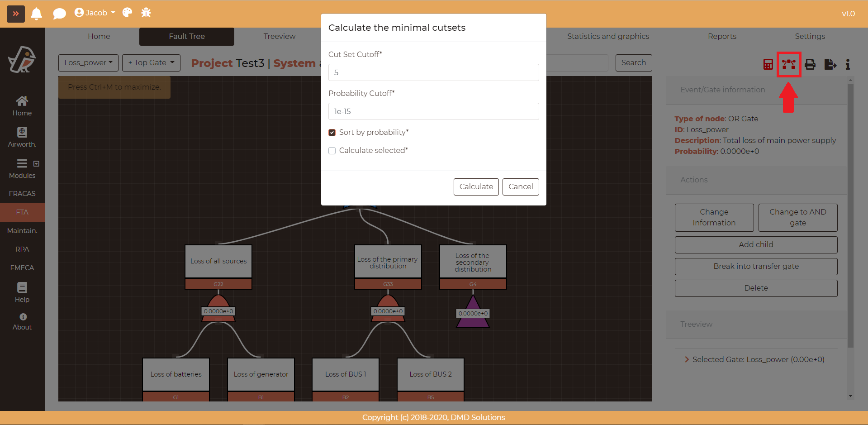
Task: Open the info icon in the toolbar
Action: point(848,64)
